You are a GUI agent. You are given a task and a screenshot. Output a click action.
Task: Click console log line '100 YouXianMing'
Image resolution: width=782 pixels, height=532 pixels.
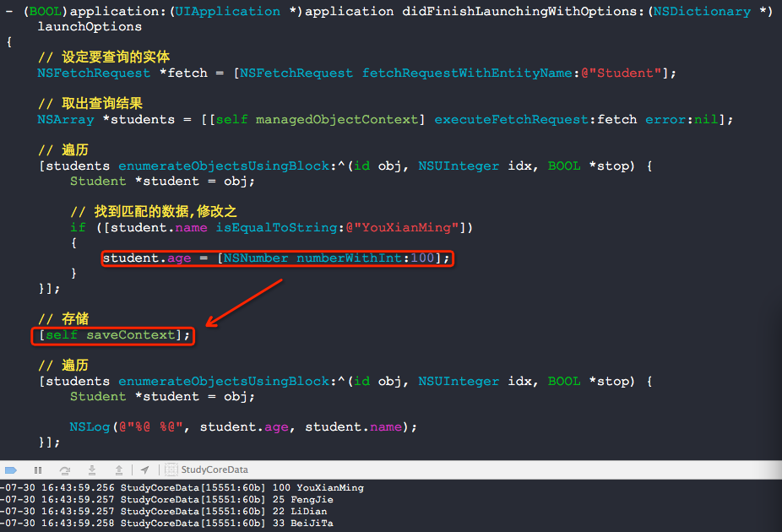point(318,487)
